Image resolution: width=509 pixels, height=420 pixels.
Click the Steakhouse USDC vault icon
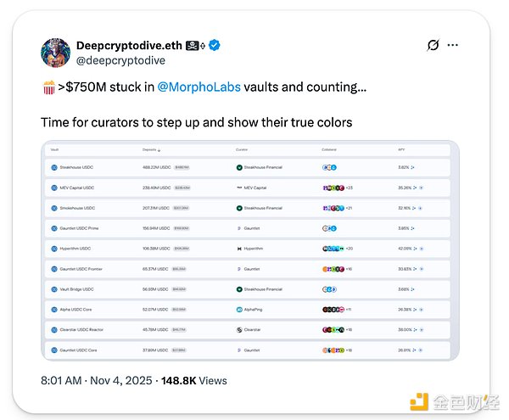click(54, 167)
